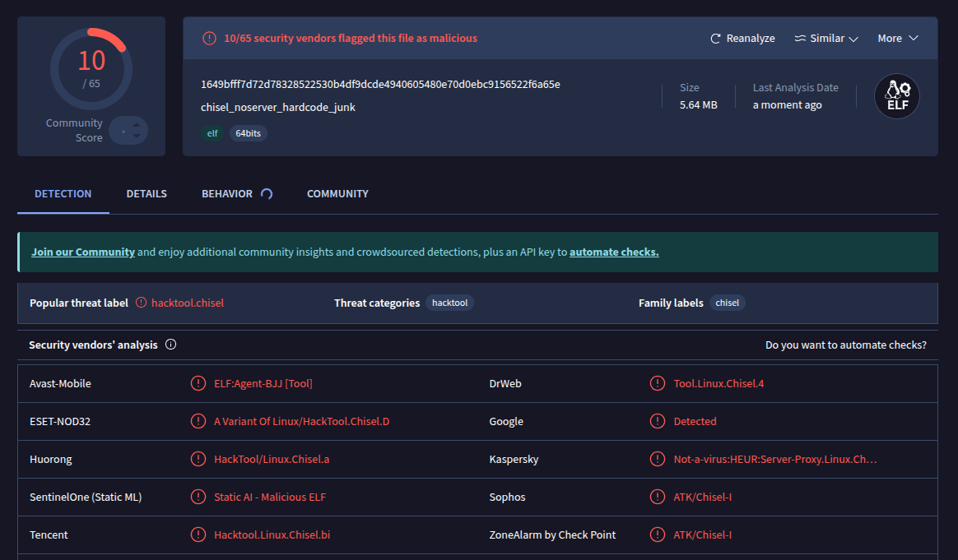Screen dimensions: 958x560
Task: Click the ESET-NOD32 detection alert icon
Action: tap(198, 421)
